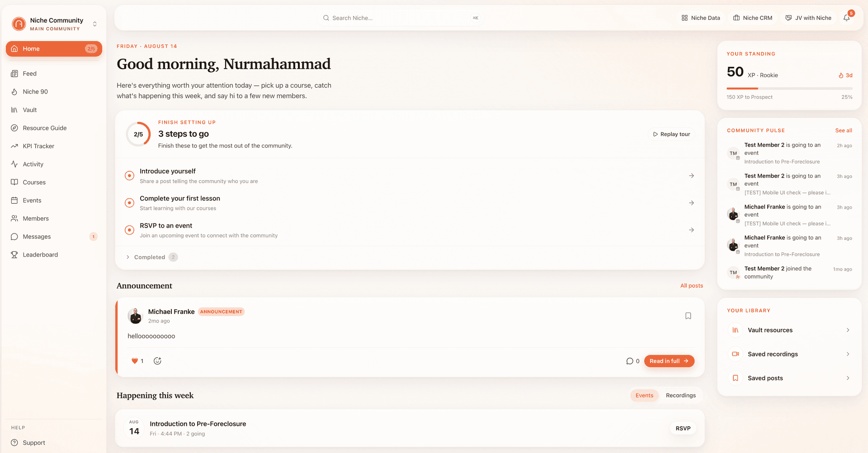Click the Replay tour button
The image size is (868, 453).
(671, 134)
